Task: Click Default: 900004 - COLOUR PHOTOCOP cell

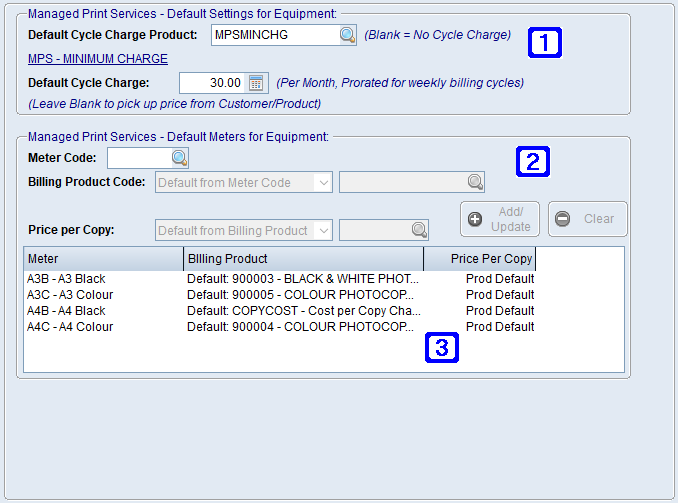Action: pos(301,327)
